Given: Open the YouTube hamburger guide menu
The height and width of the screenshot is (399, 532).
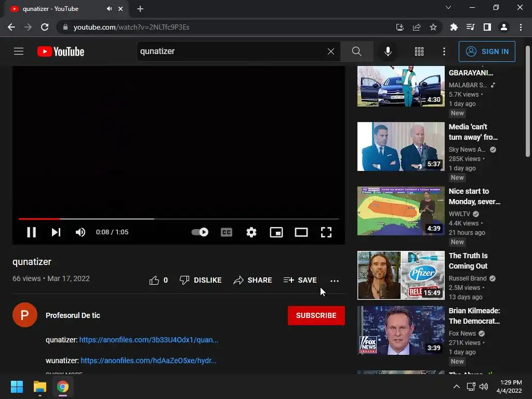Looking at the screenshot, I should tap(19, 51).
